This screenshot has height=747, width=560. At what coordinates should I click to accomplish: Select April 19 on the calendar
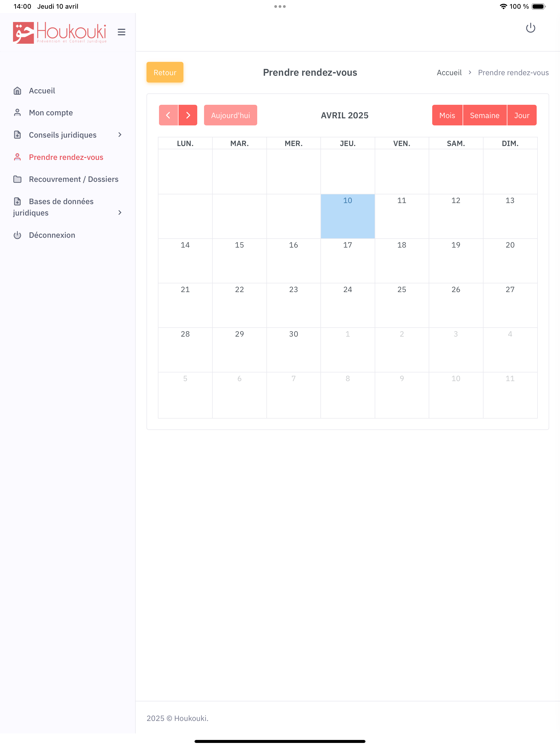[456, 261]
